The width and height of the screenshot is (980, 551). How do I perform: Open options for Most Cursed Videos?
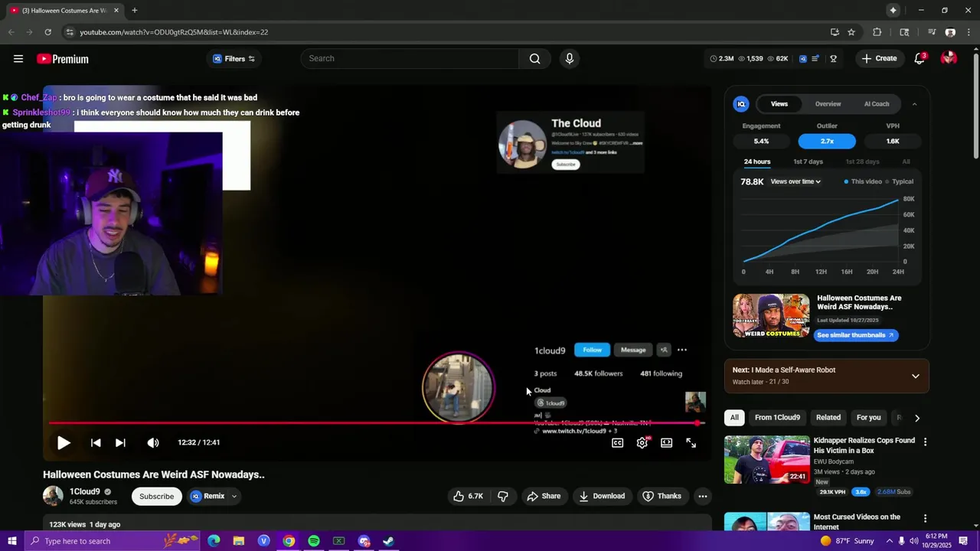925,519
